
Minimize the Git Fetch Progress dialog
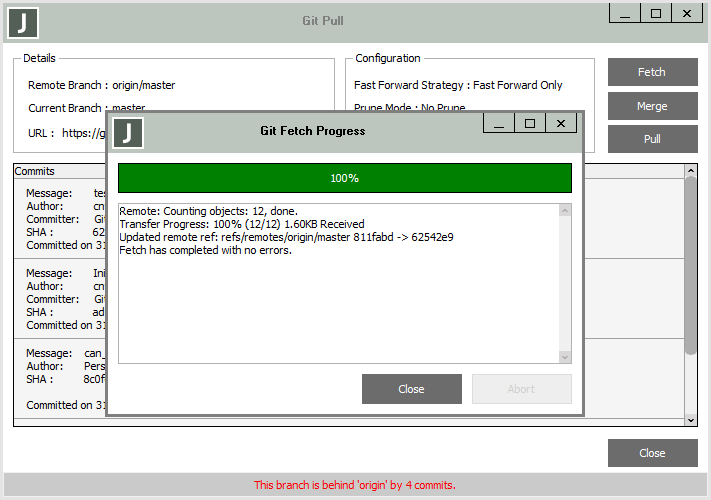coord(499,124)
